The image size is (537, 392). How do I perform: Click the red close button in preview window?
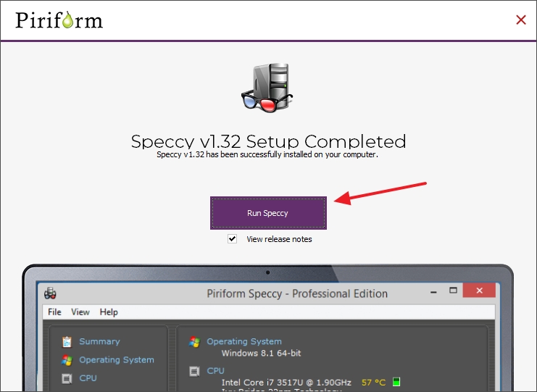point(479,291)
